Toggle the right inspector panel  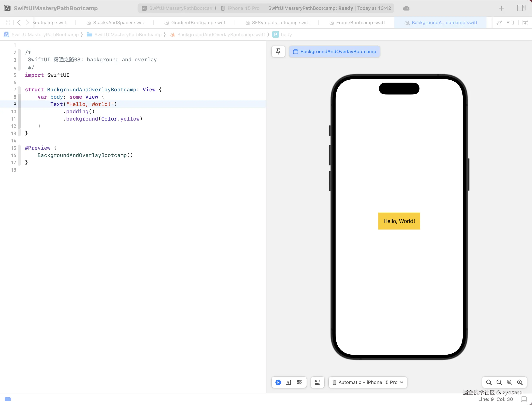[521, 8]
